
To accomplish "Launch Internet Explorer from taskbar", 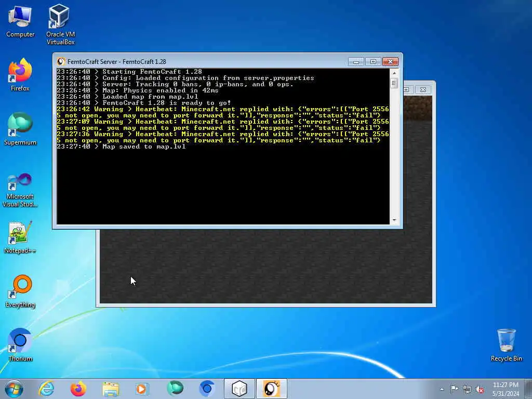I will (x=46, y=389).
